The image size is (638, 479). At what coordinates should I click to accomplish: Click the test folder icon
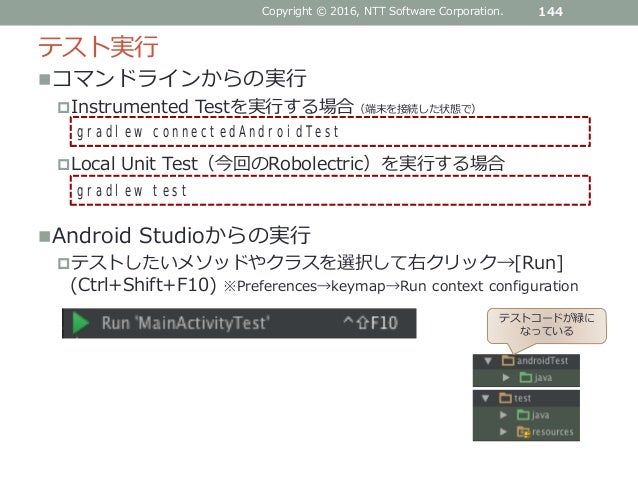[x=505, y=398]
